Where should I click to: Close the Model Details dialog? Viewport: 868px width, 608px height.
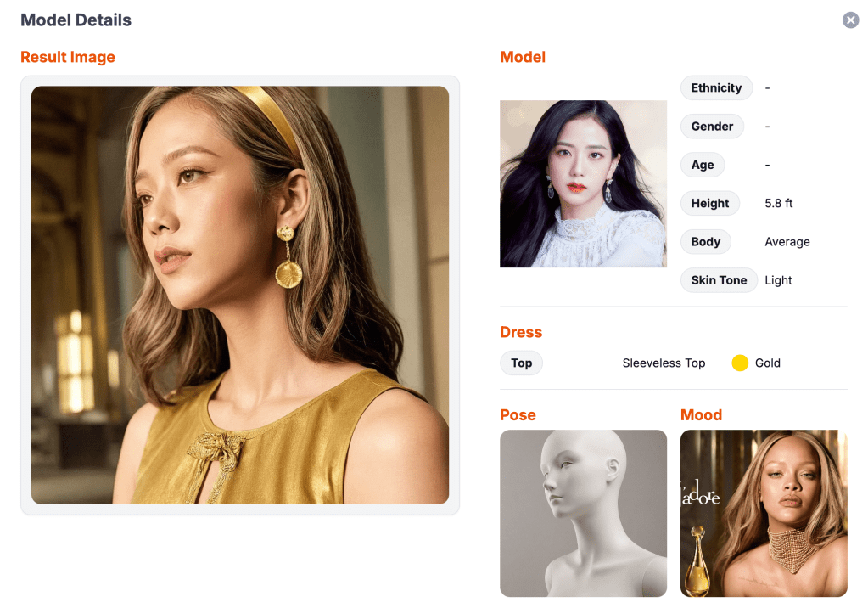click(x=850, y=20)
